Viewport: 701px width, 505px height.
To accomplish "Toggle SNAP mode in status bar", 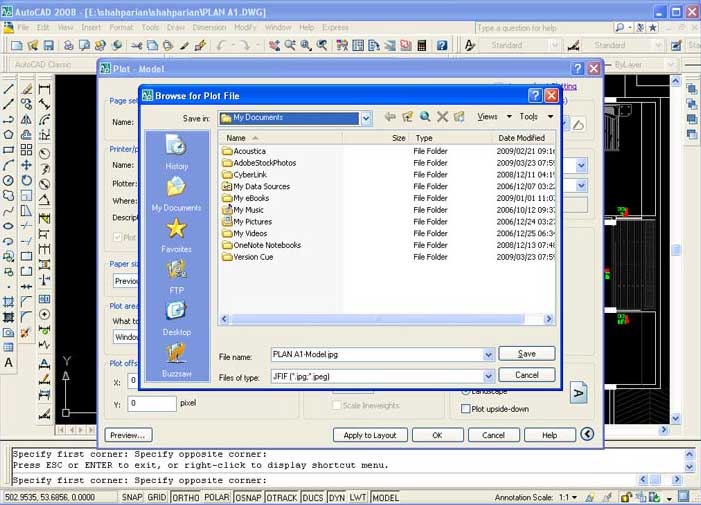I will point(131,497).
